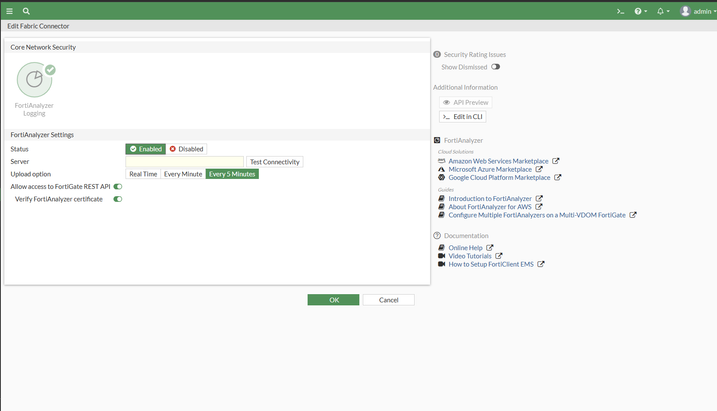Screen dimensions: 717x411
Task: Open the CLI console icon
Action: 620,11
